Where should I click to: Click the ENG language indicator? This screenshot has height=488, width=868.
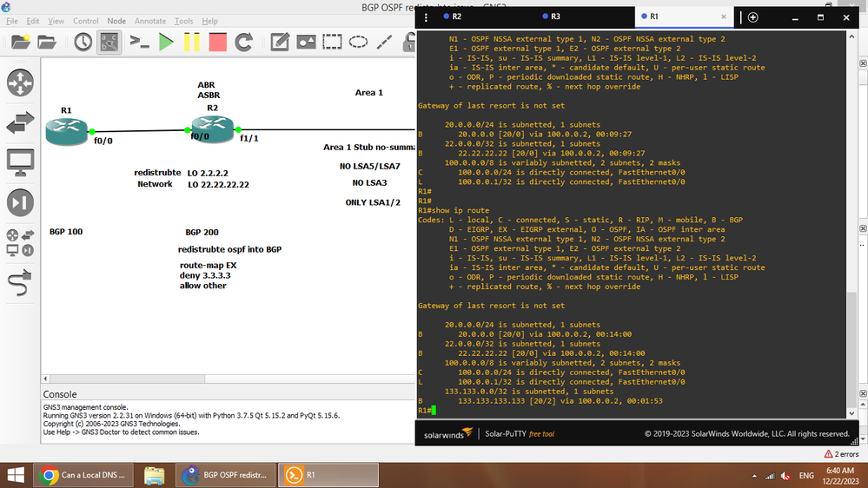806,476
